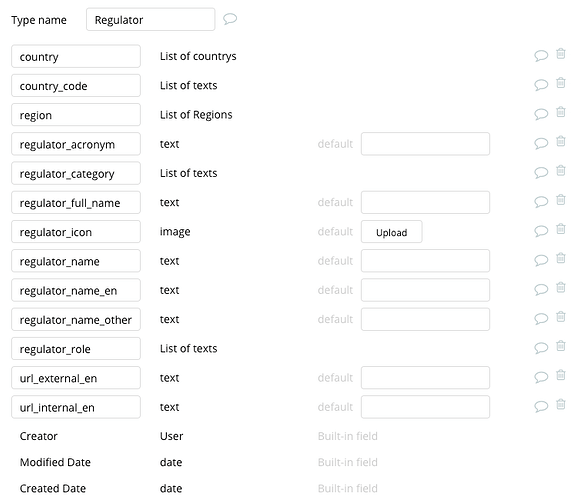Edit the regulator_role field name
Screen dimensions: 571x500
point(76,349)
